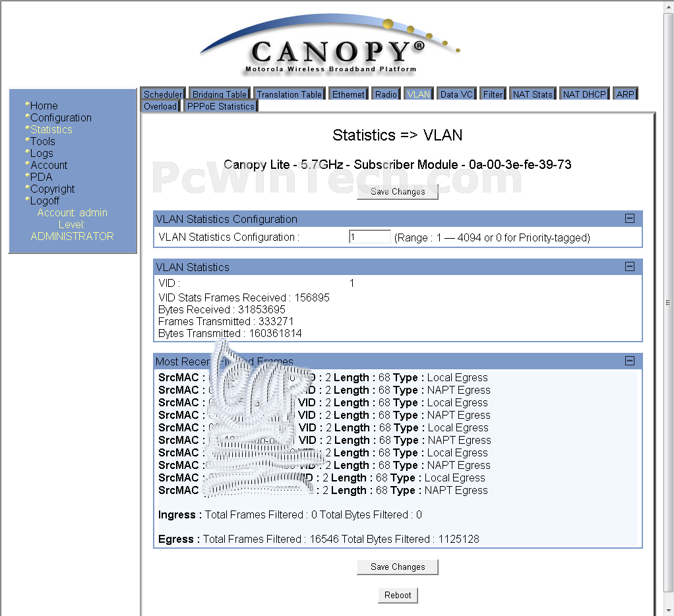Open the Ethernet statistics tab
Image resolution: width=674 pixels, height=616 pixels.
point(348,94)
